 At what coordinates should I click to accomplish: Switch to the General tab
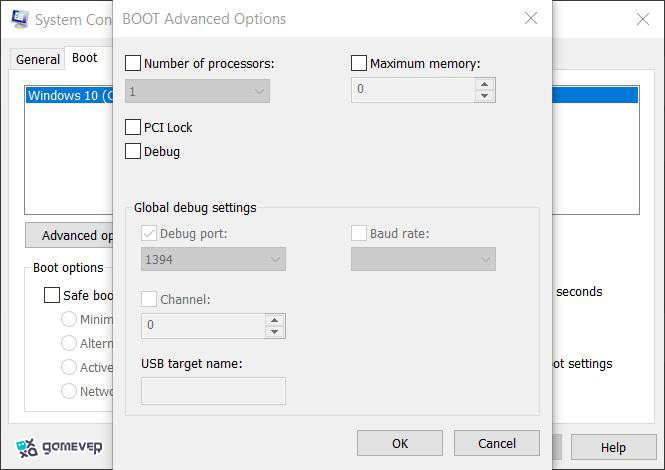coord(38,59)
